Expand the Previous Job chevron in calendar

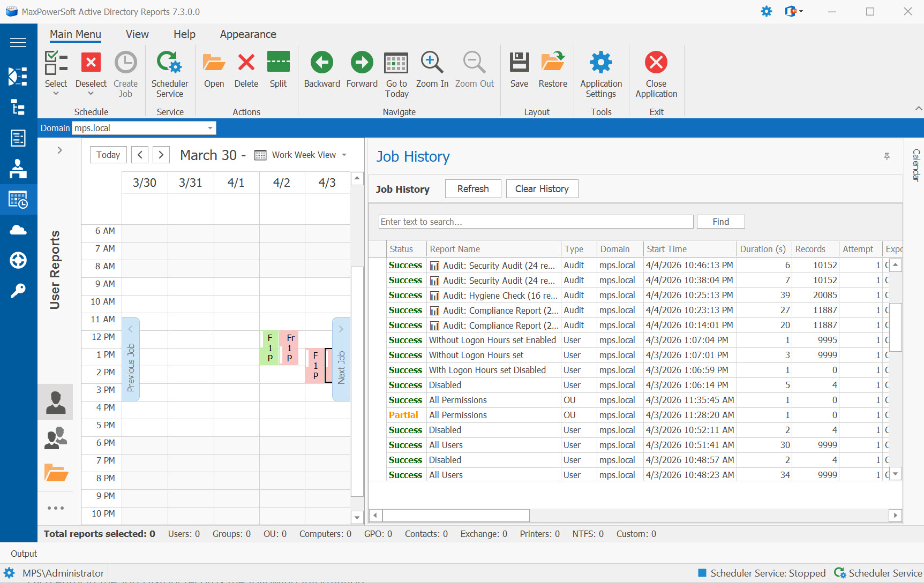130,329
